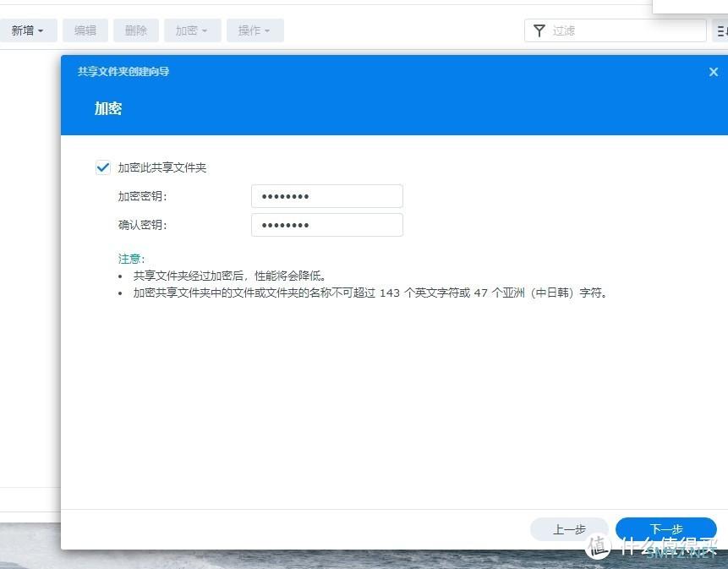This screenshot has width=728, height=569.
Task: Close the shared folder creation wizard
Action: [714, 72]
